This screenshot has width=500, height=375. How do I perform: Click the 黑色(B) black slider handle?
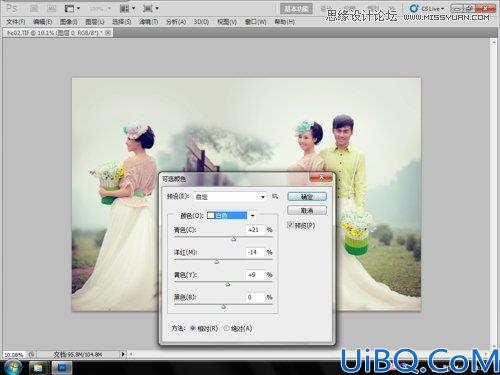[x=223, y=306]
